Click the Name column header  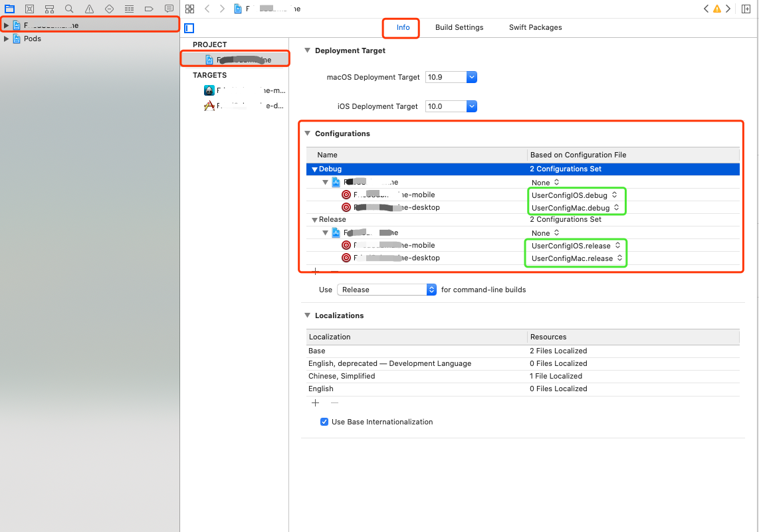[416, 155]
